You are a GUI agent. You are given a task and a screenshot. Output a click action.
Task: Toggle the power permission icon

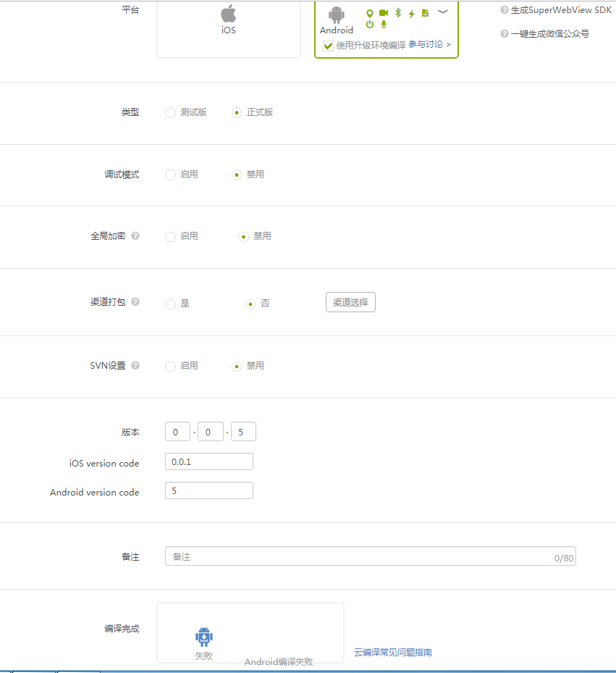(x=369, y=25)
